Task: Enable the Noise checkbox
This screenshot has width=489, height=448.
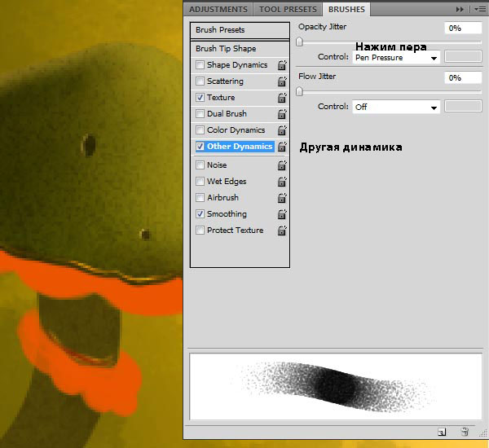Action: point(200,165)
